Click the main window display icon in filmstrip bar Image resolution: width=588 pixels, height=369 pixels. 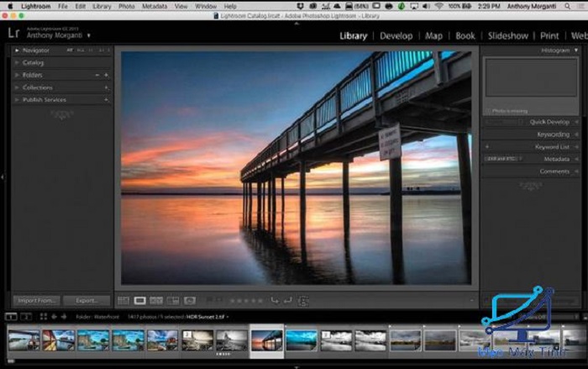(x=11, y=317)
